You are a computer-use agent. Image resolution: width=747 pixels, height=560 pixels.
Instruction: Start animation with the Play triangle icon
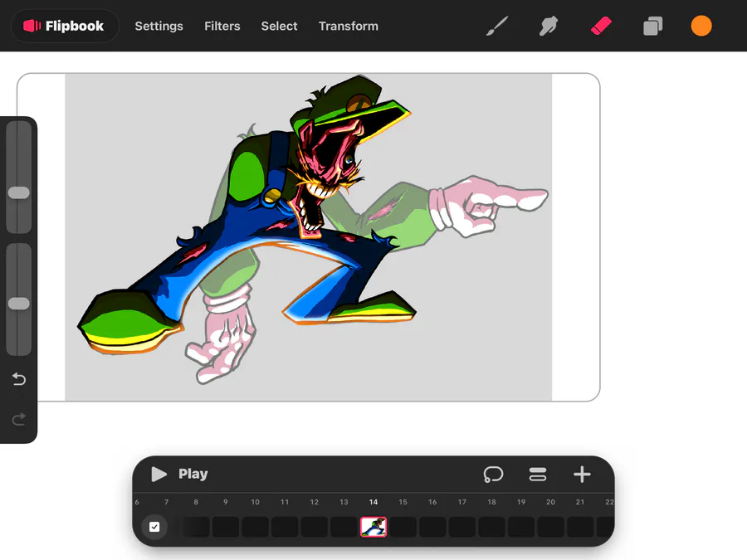click(x=159, y=475)
